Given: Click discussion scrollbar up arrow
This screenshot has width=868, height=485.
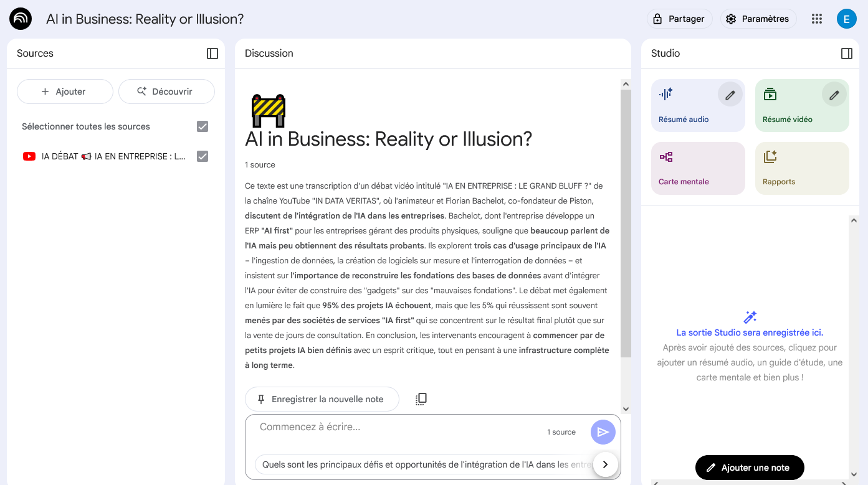Looking at the screenshot, I should click(626, 83).
